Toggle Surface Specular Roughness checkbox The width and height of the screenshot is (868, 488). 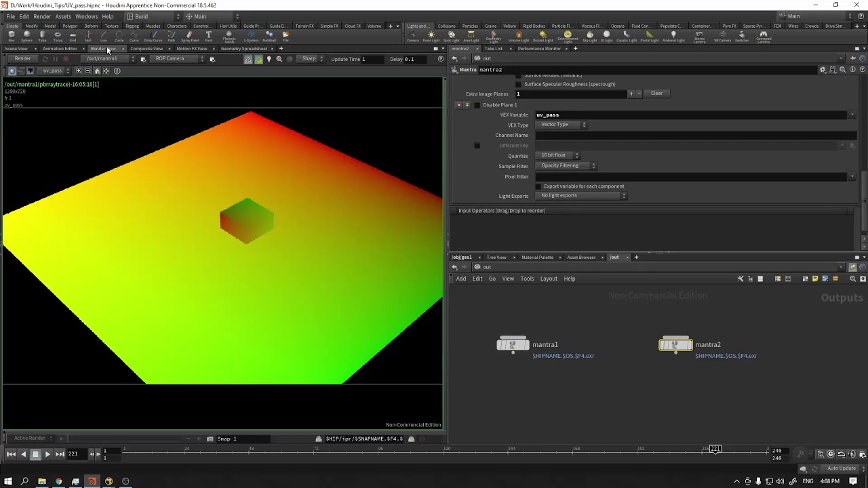pyautogui.click(x=519, y=84)
